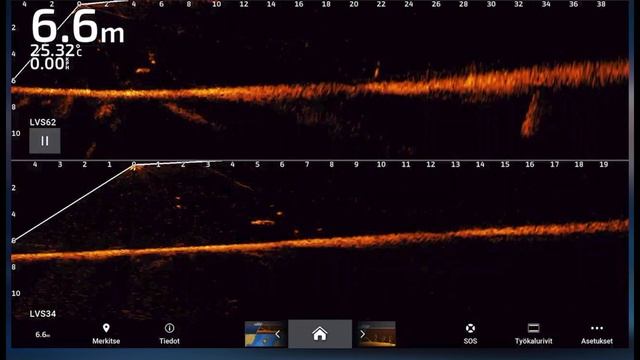The width and height of the screenshot is (640, 360).
Task: Switch to next page thumbnail with sonar
Action: tap(377, 334)
